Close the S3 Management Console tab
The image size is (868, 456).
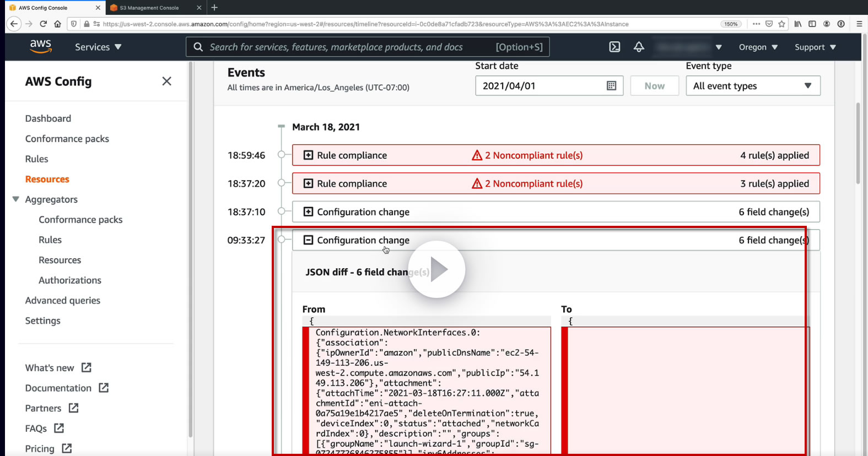coord(199,8)
